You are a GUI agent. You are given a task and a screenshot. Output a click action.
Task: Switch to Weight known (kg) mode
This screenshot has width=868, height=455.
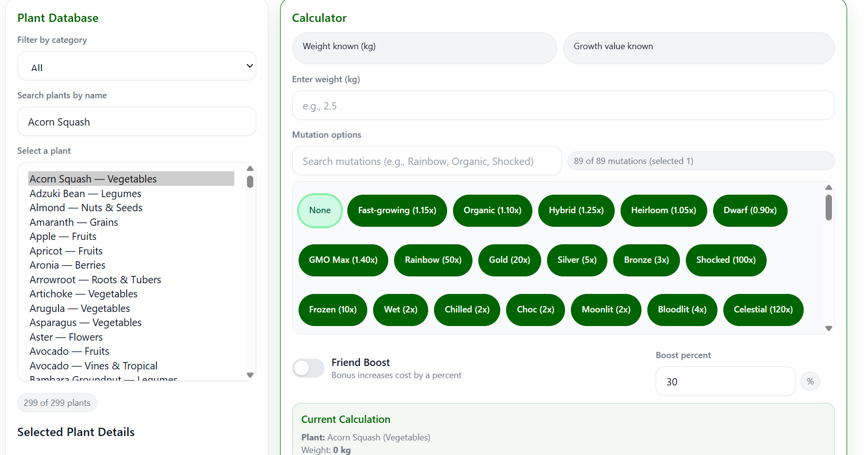[424, 48]
